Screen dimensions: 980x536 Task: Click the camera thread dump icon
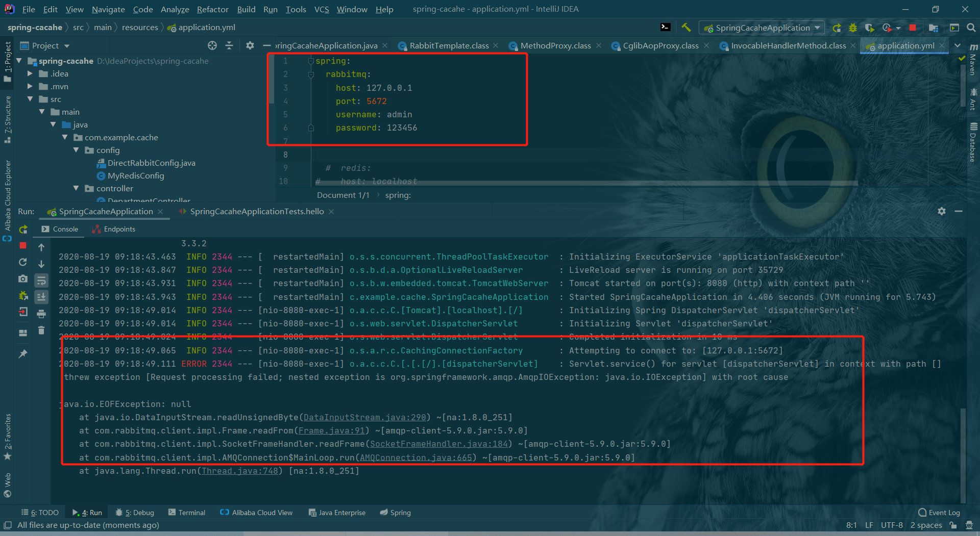click(23, 279)
